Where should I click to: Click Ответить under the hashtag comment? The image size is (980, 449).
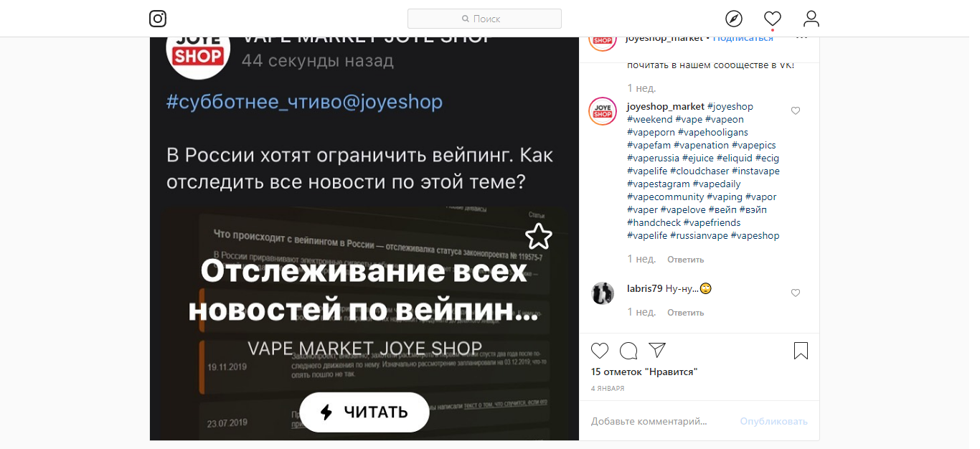click(685, 260)
